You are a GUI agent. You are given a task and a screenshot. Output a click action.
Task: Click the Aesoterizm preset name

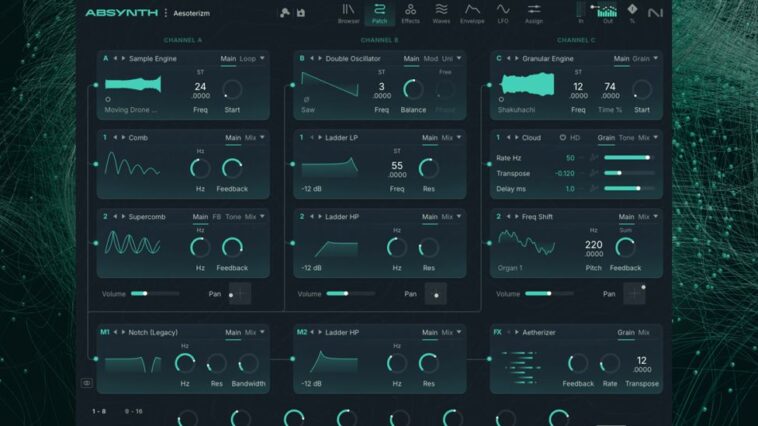tap(191, 14)
